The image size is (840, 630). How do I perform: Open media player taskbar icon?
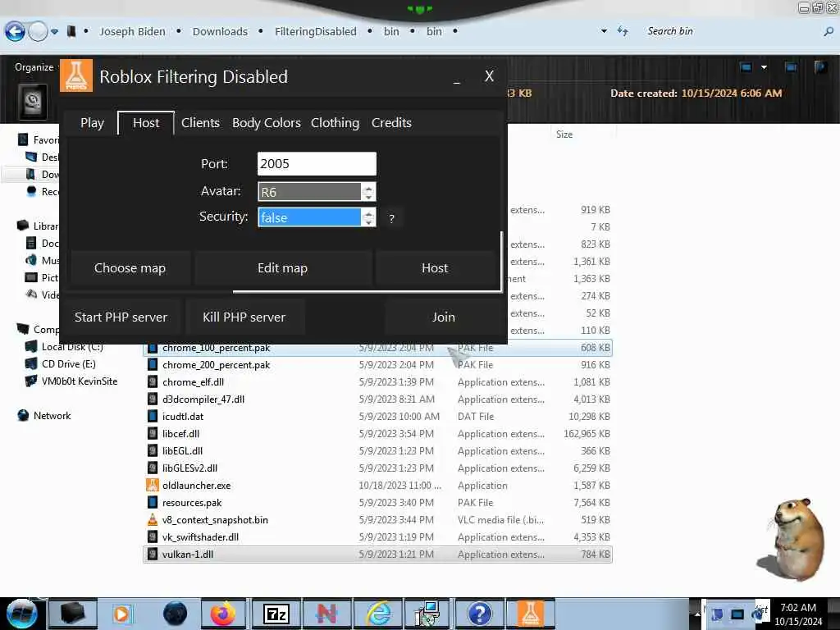[x=122, y=614]
